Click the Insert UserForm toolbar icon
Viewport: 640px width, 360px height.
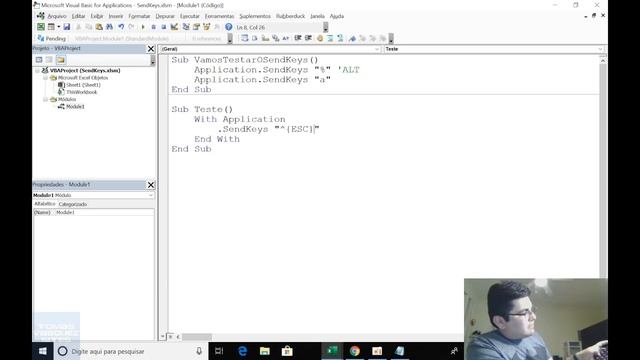pos(51,27)
